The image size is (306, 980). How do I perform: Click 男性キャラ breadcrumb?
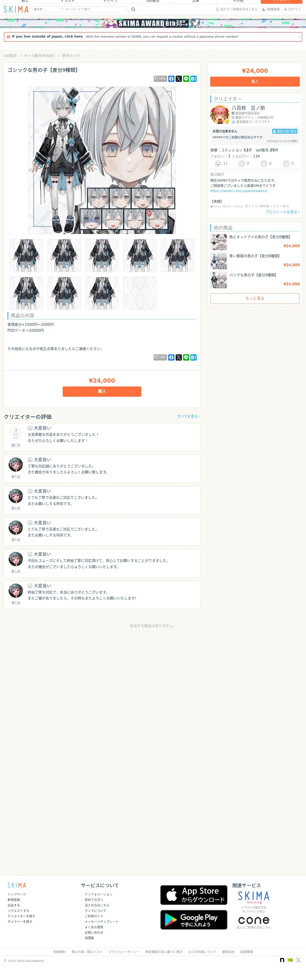71,55
